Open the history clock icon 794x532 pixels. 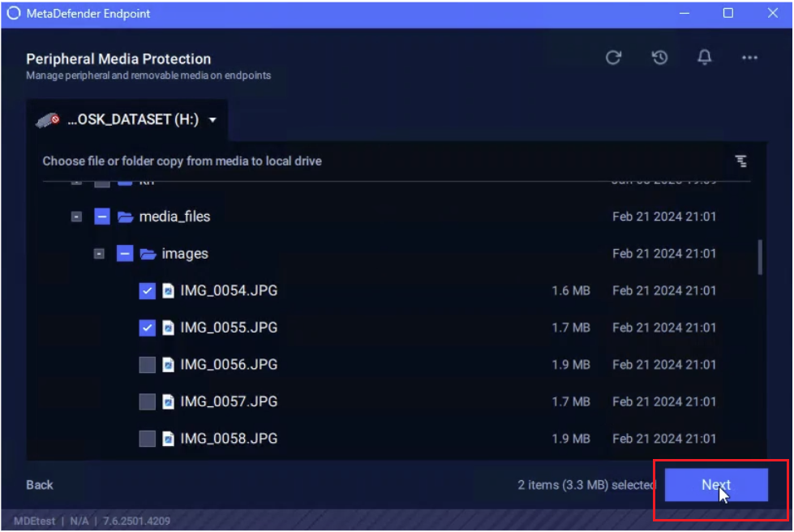click(659, 58)
